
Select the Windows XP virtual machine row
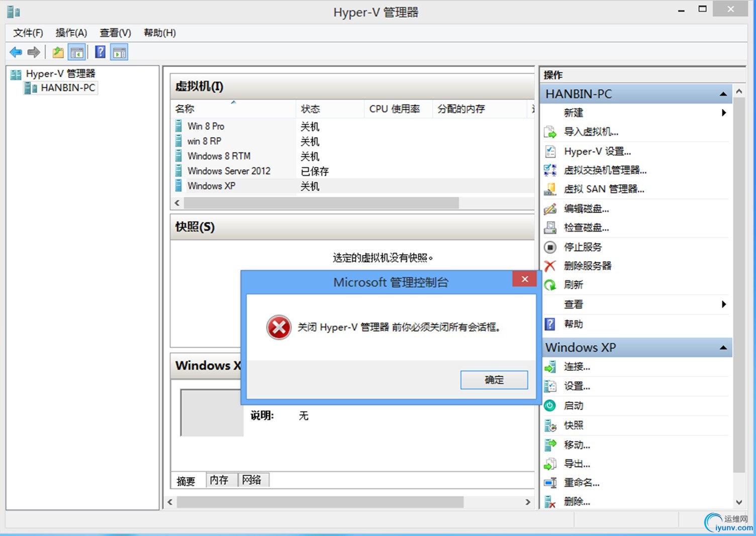tap(353, 186)
